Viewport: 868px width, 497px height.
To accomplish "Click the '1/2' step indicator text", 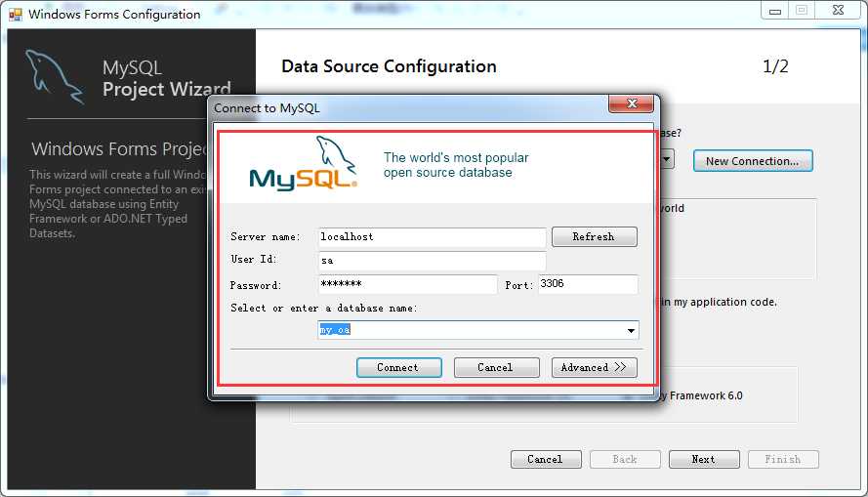I will click(775, 66).
